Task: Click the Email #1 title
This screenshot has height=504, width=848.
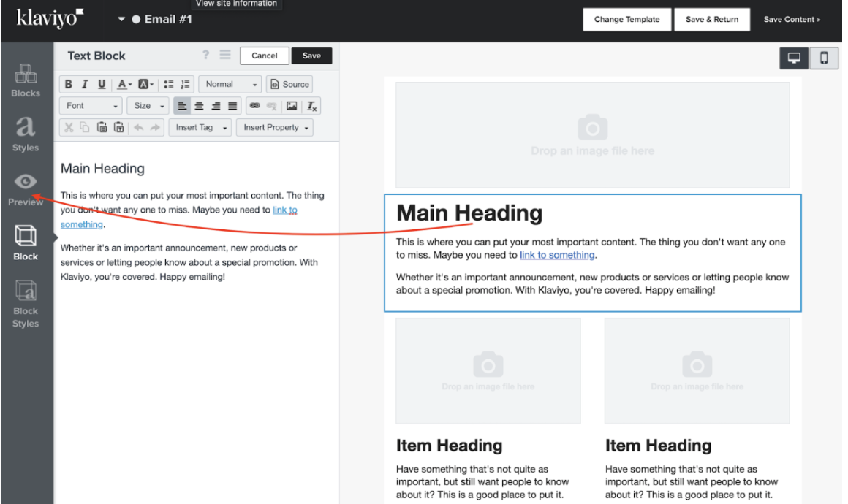Action: click(x=168, y=20)
